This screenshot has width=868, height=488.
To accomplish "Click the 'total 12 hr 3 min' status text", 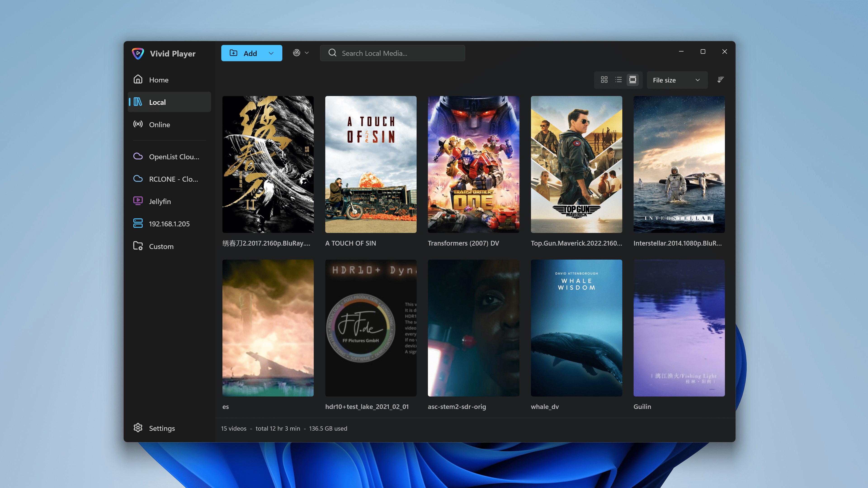I will (278, 428).
